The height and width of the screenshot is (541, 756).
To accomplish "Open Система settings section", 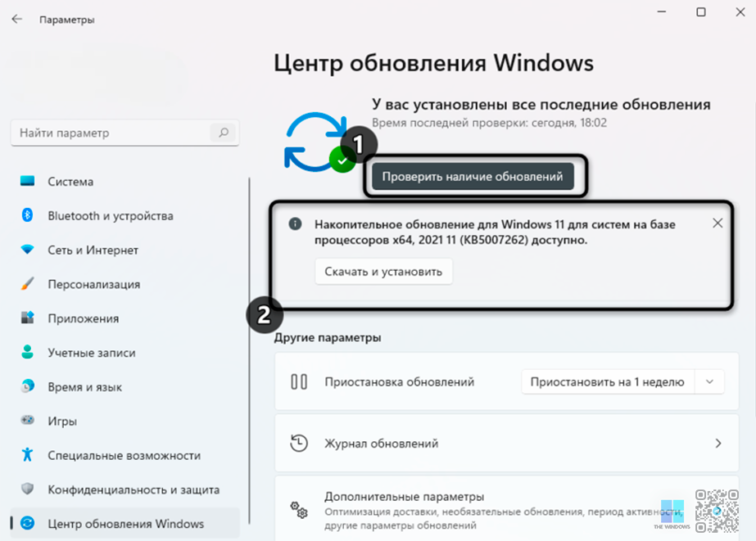I will tap(124, 182).
